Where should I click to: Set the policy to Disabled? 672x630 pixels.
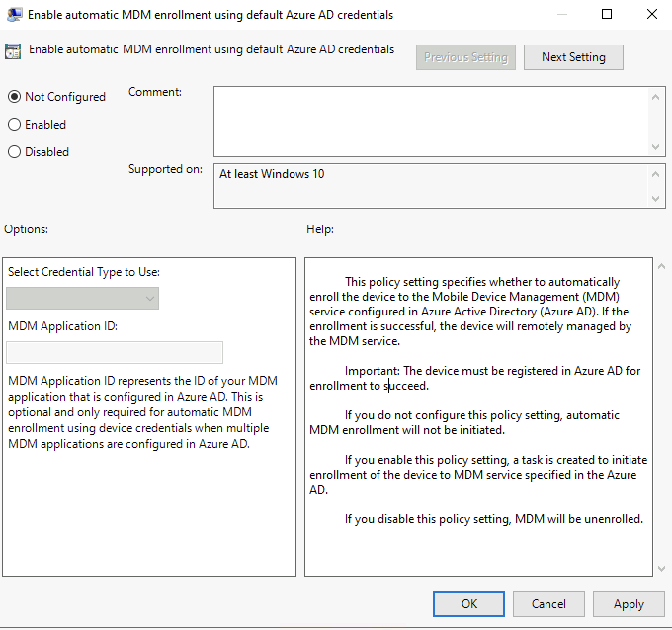15,152
